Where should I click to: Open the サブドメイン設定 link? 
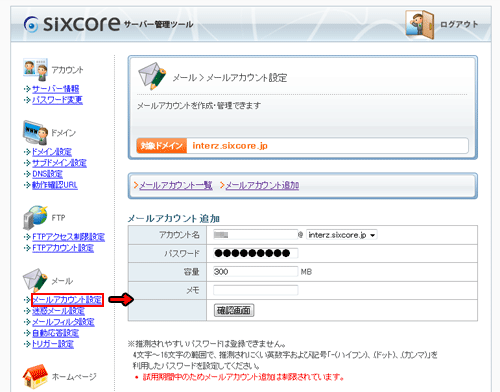[x=59, y=163]
